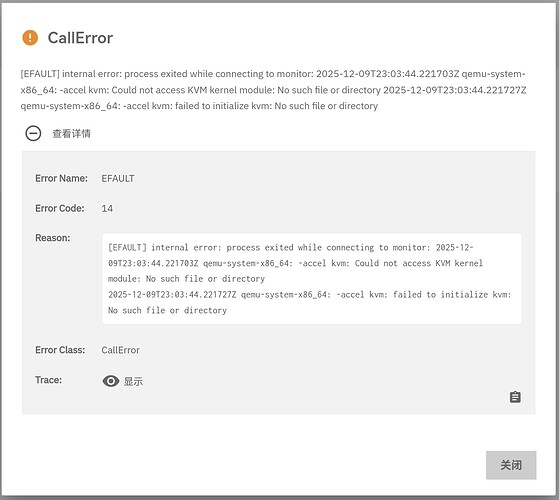Close the dialog with the 关闭 button
The image size is (559, 500).
pos(511,465)
